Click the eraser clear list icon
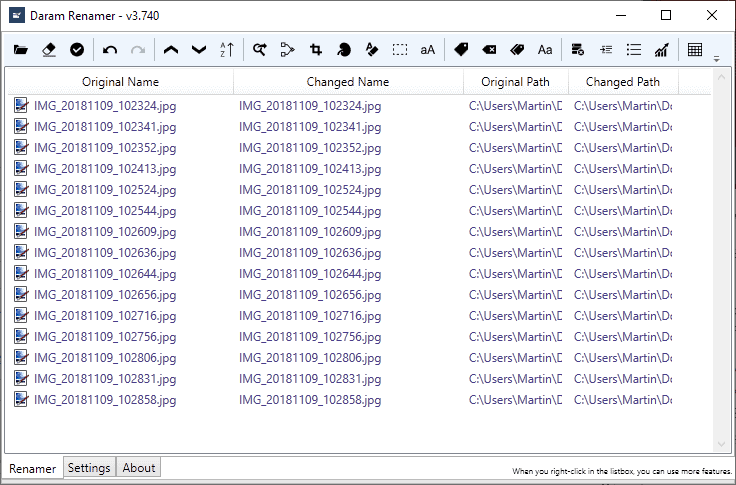Screen dimensions: 736x485 [49, 49]
